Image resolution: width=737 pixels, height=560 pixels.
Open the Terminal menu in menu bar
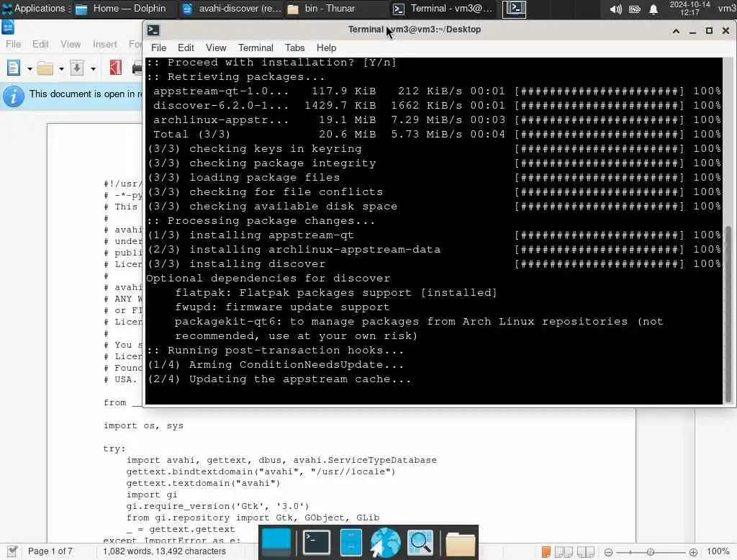click(x=256, y=48)
